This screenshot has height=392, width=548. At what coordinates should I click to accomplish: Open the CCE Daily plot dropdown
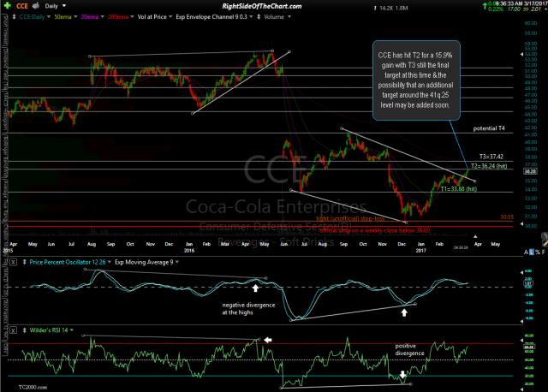pyautogui.click(x=49, y=17)
